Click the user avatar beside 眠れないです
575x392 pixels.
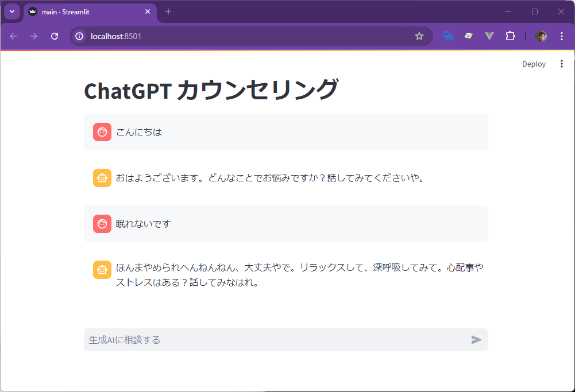(102, 224)
